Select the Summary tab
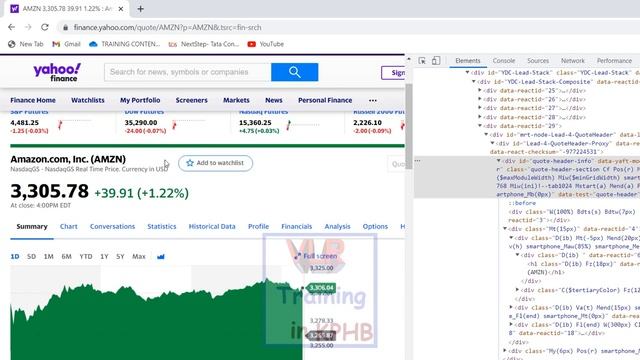This screenshot has width=640, height=360. click(32, 227)
